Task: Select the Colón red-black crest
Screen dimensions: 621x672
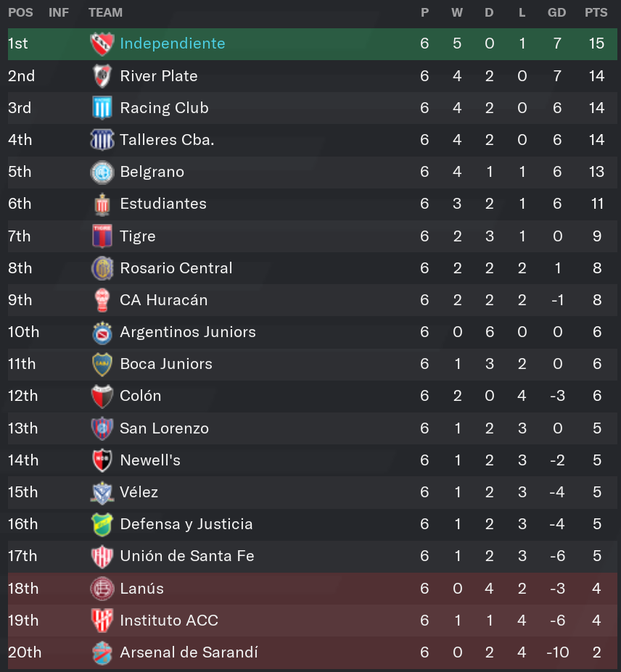Action: point(102,396)
